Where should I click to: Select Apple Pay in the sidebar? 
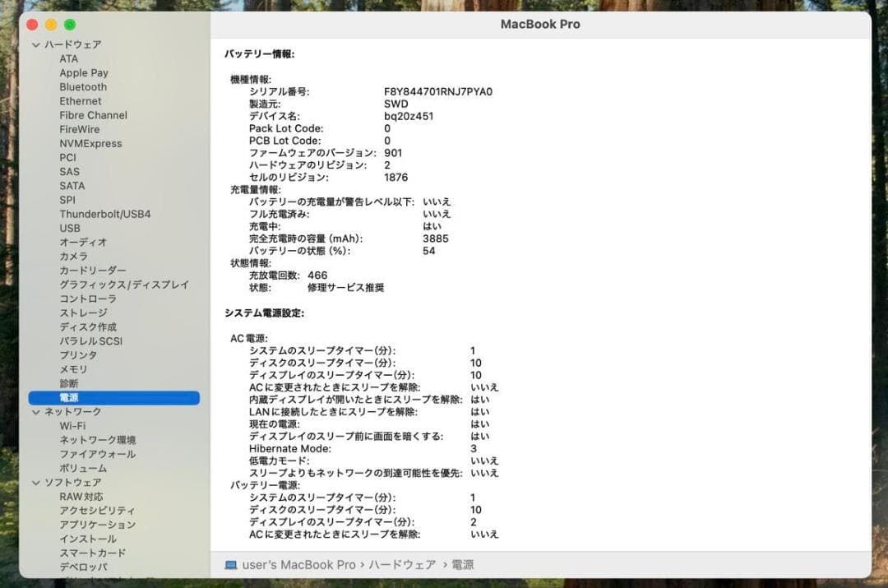tap(83, 72)
